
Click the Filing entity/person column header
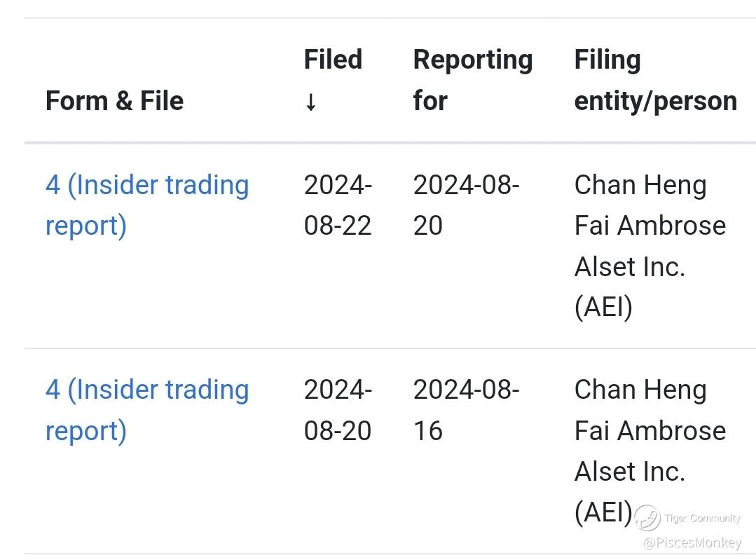click(x=656, y=80)
